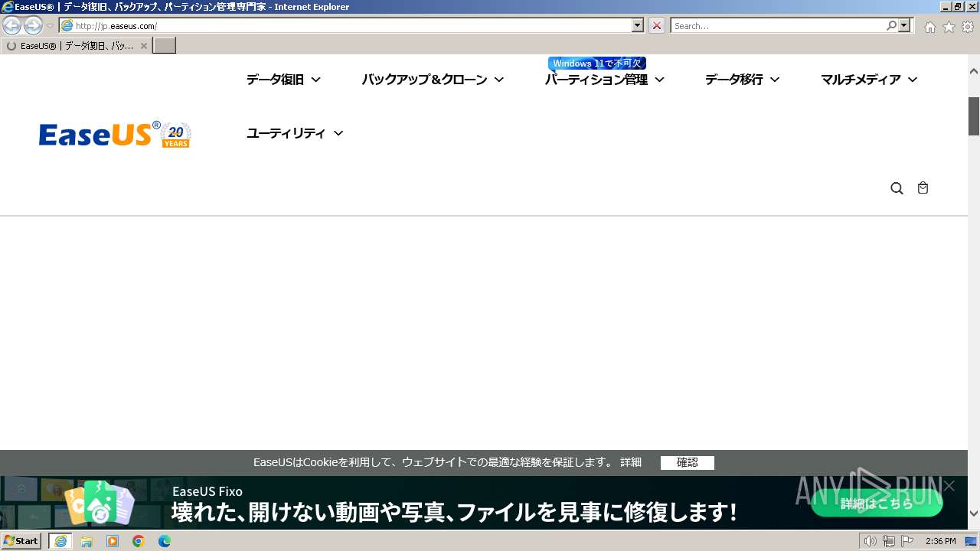Open IE Tools gear icon

tap(968, 27)
